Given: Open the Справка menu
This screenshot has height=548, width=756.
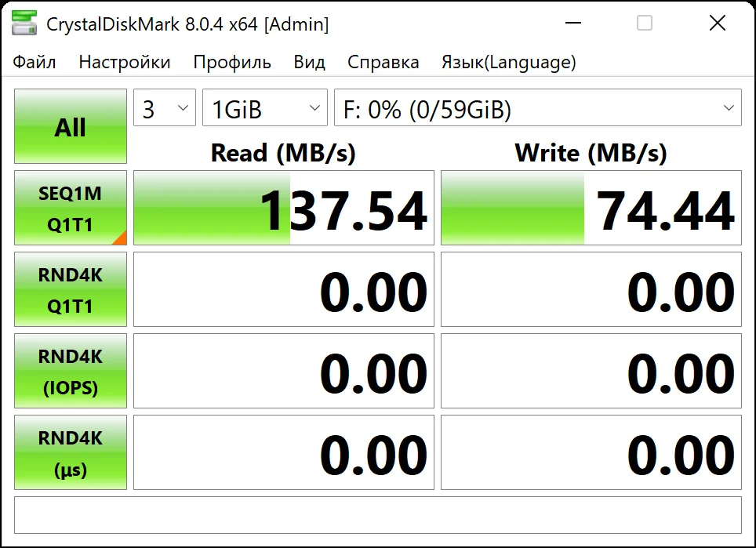Looking at the screenshot, I should (x=383, y=62).
